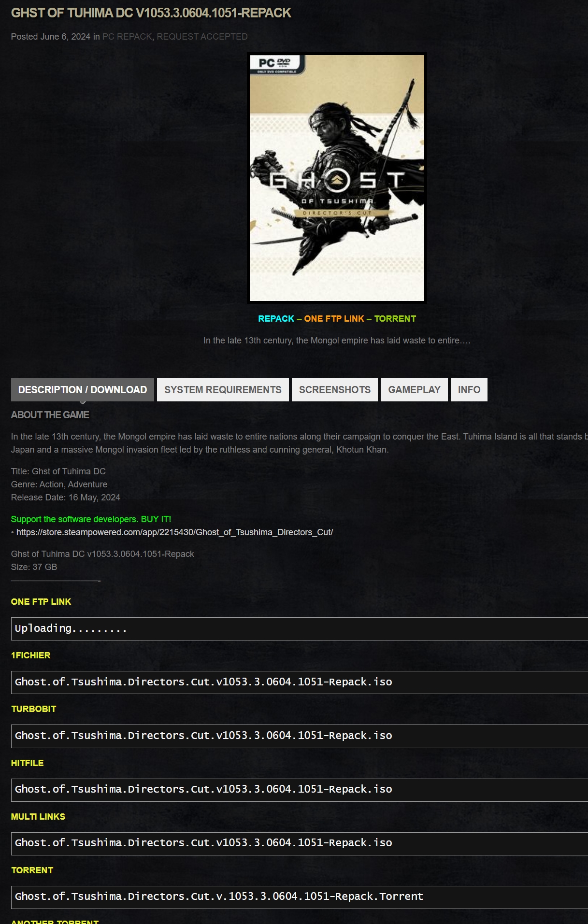Open the Steam store page link

tap(174, 532)
